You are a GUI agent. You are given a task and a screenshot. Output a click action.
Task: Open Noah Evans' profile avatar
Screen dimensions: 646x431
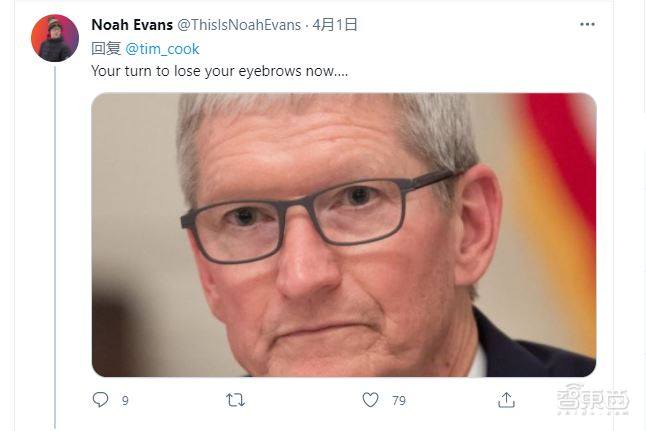55,39
